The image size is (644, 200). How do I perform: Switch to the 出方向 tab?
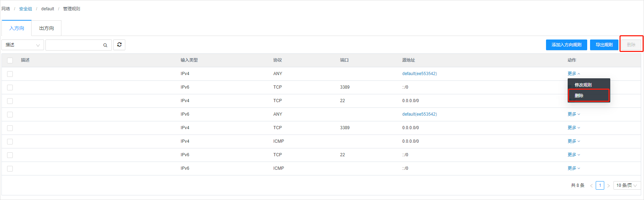[47, 28]
